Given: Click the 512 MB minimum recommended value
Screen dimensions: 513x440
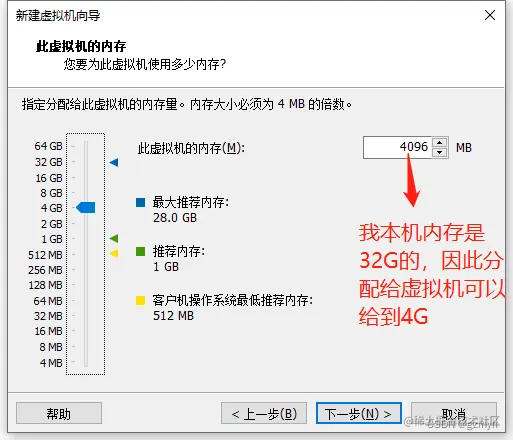Looking at the screenshot, I should 173,315.
